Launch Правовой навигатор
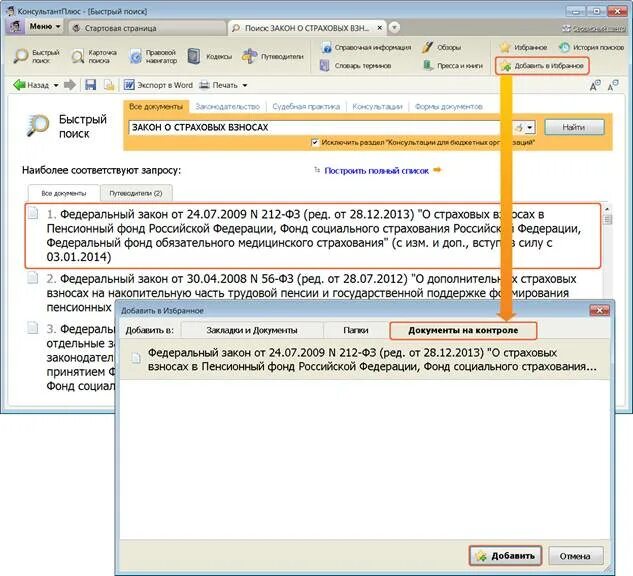The image size is (633, 576). tap(153, 57)
